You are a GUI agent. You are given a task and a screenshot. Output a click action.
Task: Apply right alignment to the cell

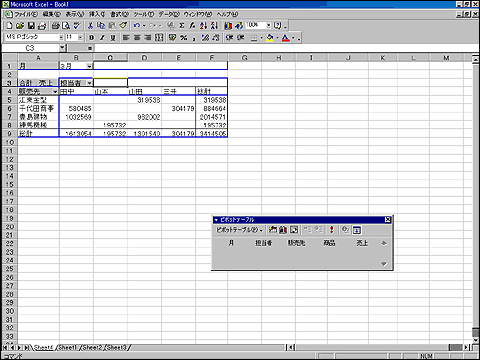[148, 38]
